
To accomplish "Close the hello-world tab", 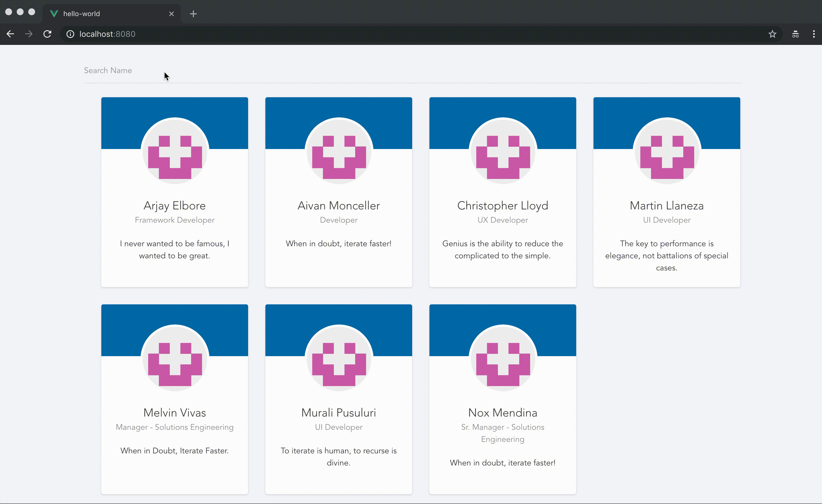I will tap(172, 14).
